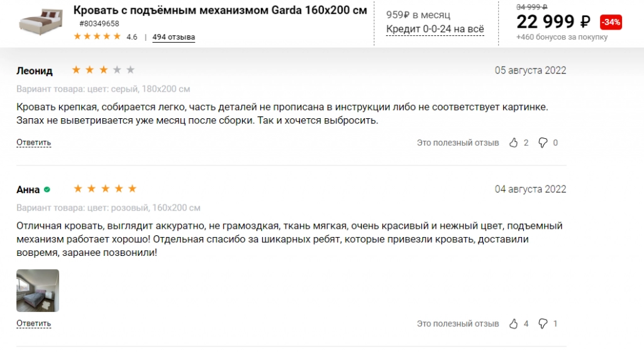Like Леонид's review with thumbs up
Screen dimensions: 644x354
click(513, 143)
